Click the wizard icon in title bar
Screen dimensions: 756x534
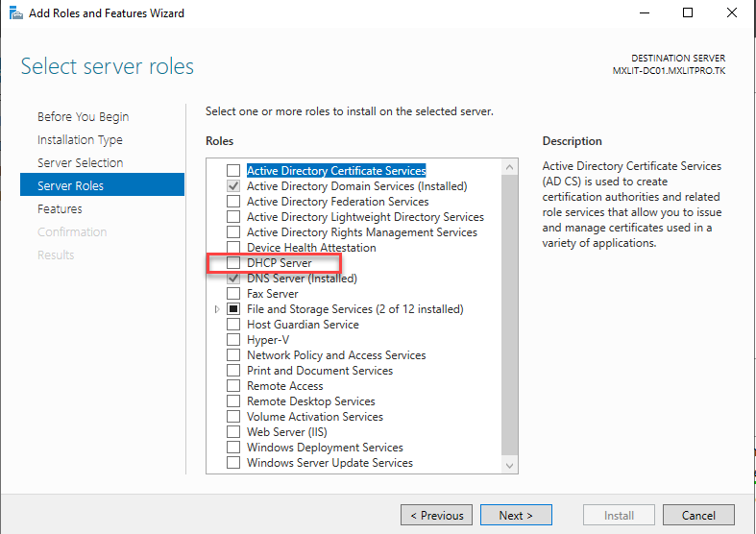16,13
